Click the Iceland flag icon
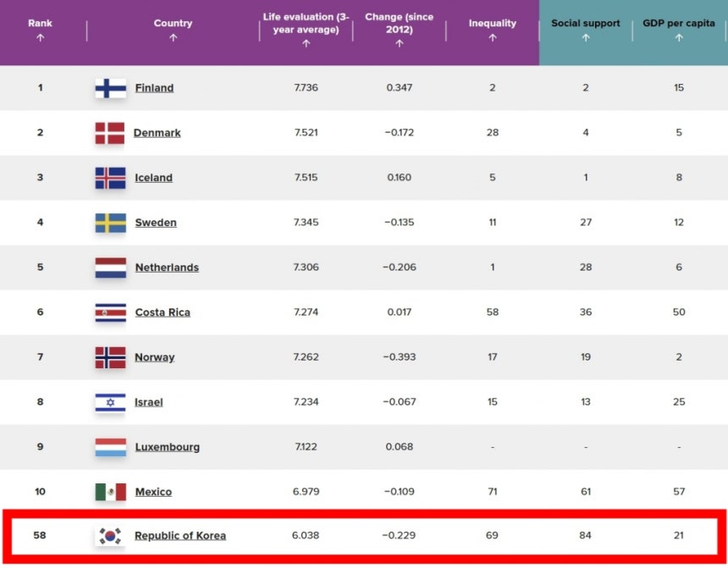This screenshot has width=728, height=568. point(111,178)
